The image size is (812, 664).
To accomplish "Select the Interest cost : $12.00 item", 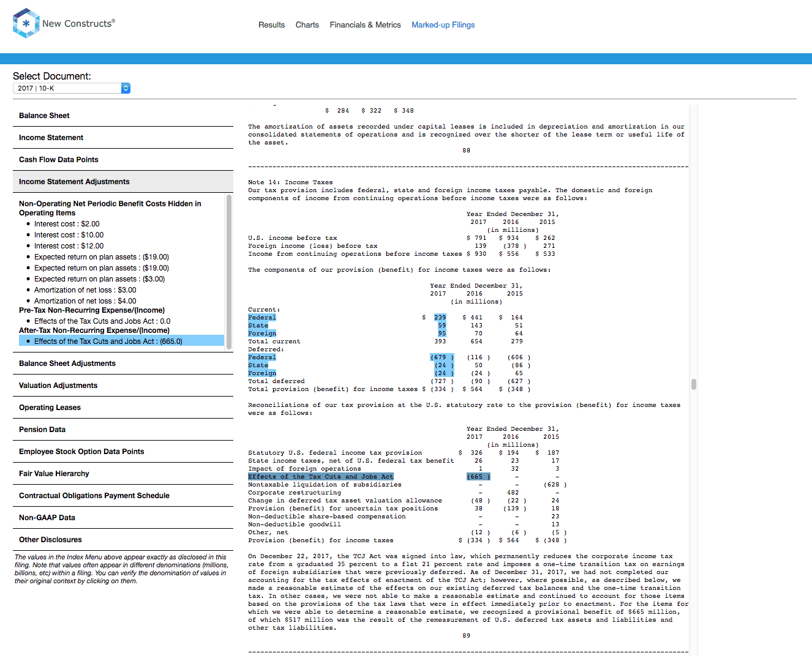I will click(x=69, y=246).
